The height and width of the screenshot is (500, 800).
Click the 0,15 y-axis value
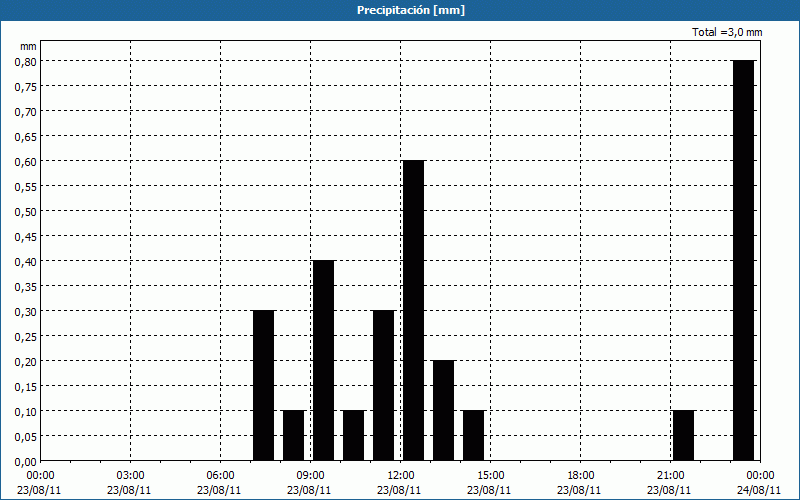26,387
